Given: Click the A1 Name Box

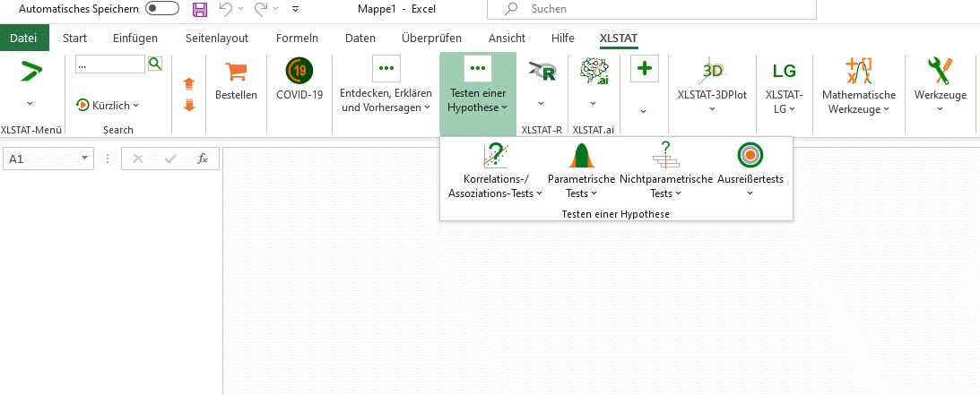Looking at the screenshot, I should click(x=48, y=159).
